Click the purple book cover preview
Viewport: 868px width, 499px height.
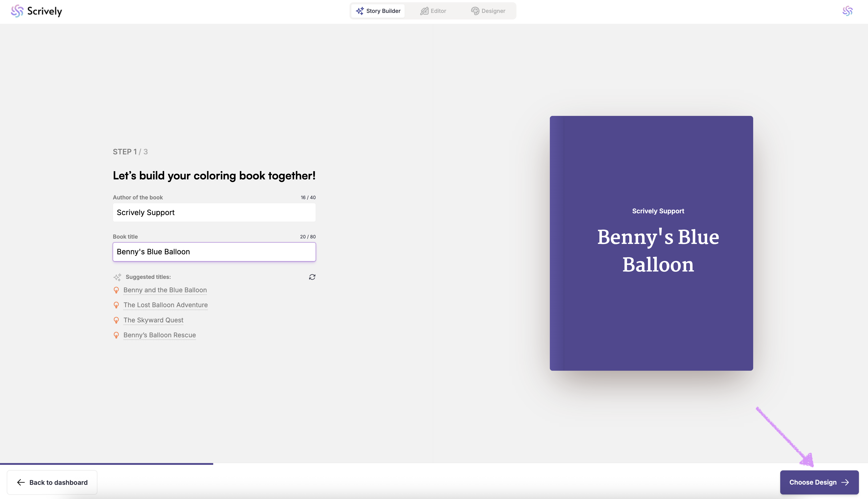tap(651, 243)
